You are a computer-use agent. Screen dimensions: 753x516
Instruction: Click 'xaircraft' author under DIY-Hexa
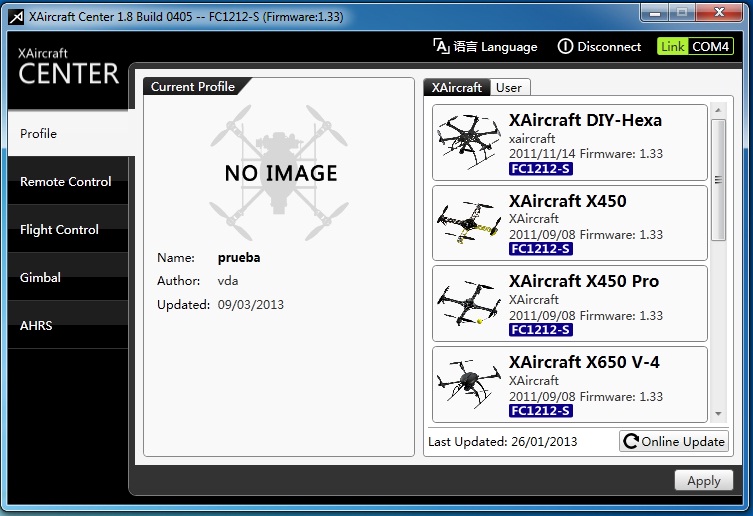(x=532, y=139)
